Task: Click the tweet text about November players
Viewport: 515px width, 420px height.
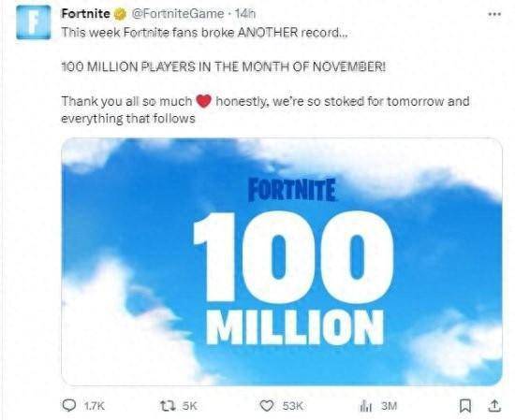Action: point(224,67)
